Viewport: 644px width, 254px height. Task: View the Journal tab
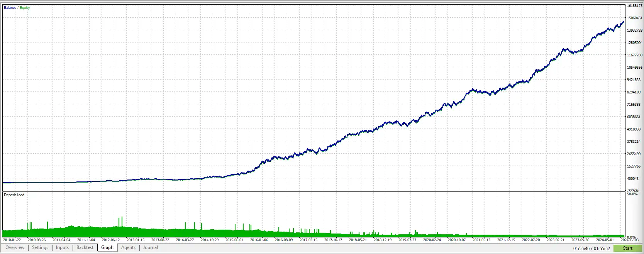click(x=150, y=247)
